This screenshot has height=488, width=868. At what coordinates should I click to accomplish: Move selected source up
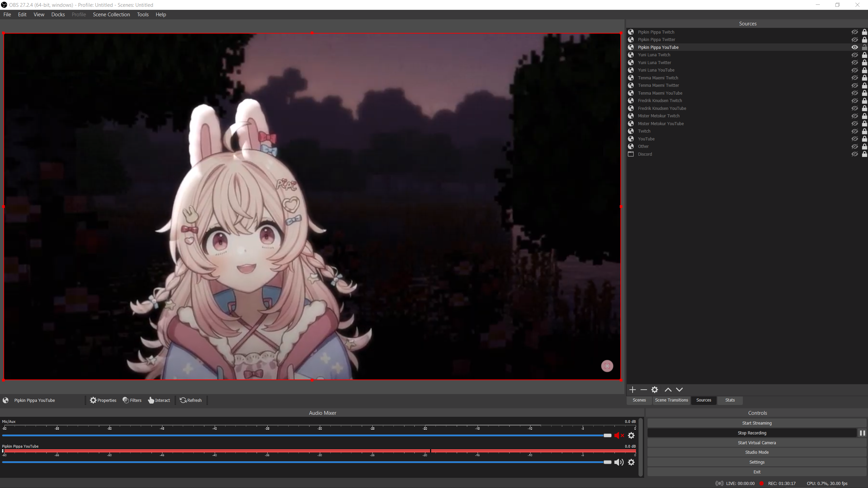coord(668,390)
